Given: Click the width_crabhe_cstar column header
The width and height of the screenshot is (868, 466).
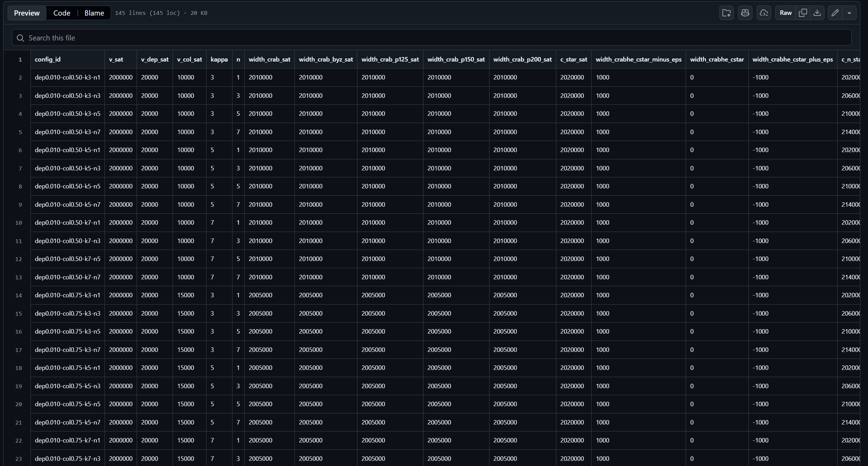Looking at the screenshot, I should click(x=717, y=59).
